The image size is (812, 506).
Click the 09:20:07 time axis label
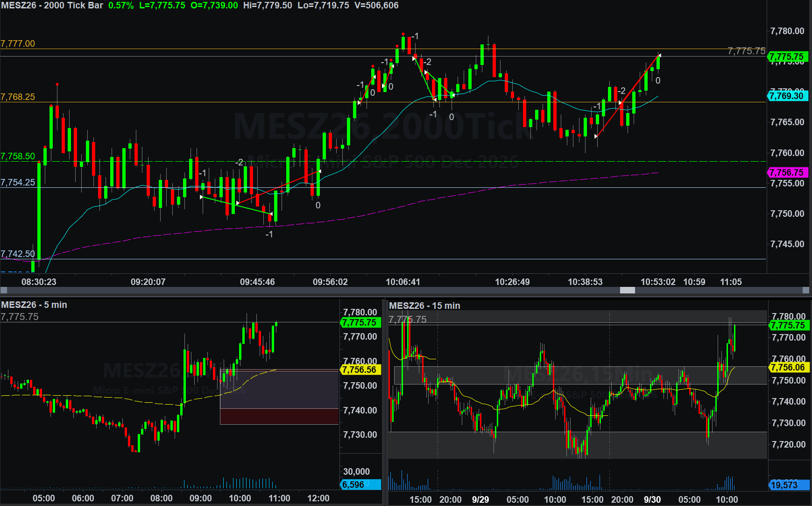click(148, 282)
